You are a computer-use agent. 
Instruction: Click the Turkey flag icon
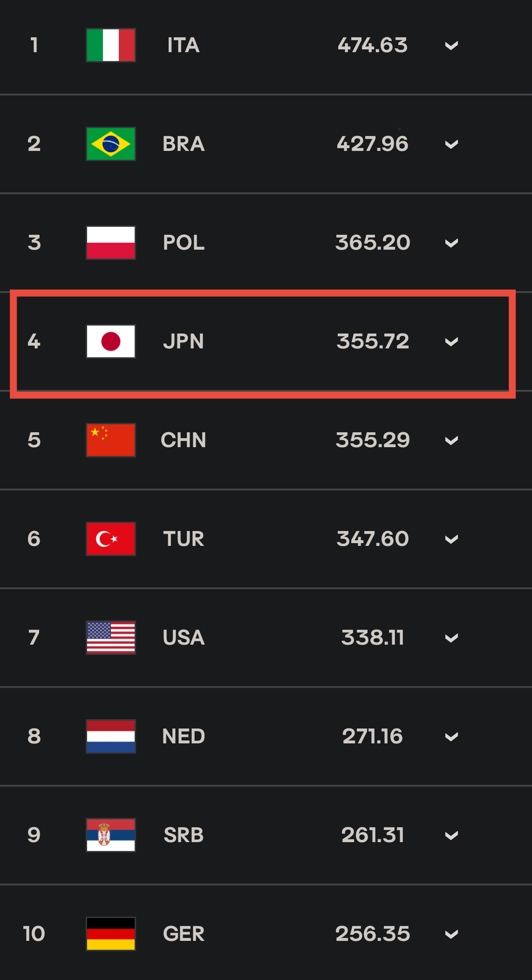click(x=111, y=539)
